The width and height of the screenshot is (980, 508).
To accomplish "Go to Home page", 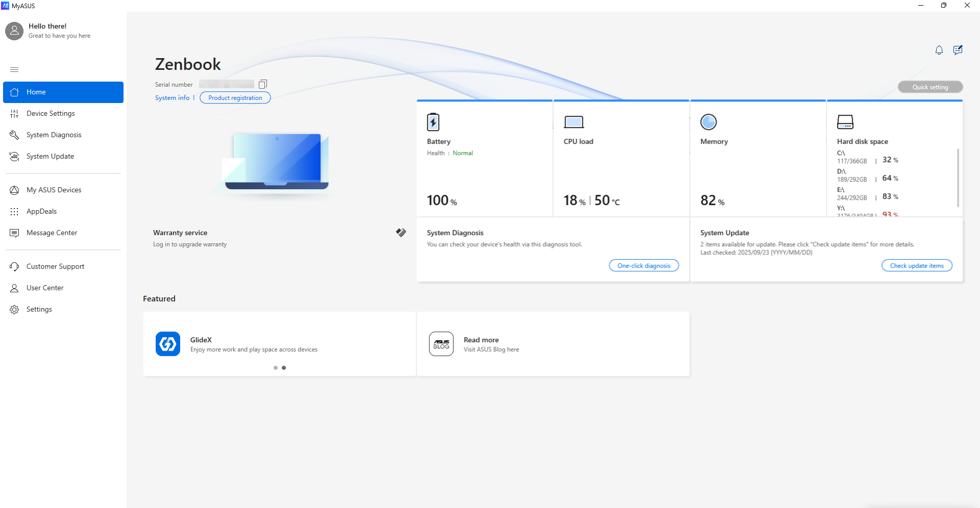I will click(x=63, y=92).
